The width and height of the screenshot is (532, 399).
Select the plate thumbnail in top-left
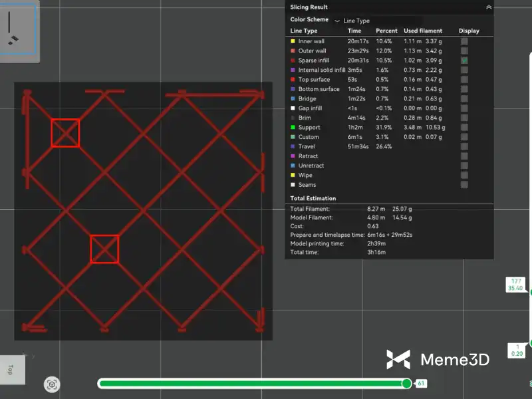click(19, 32)
